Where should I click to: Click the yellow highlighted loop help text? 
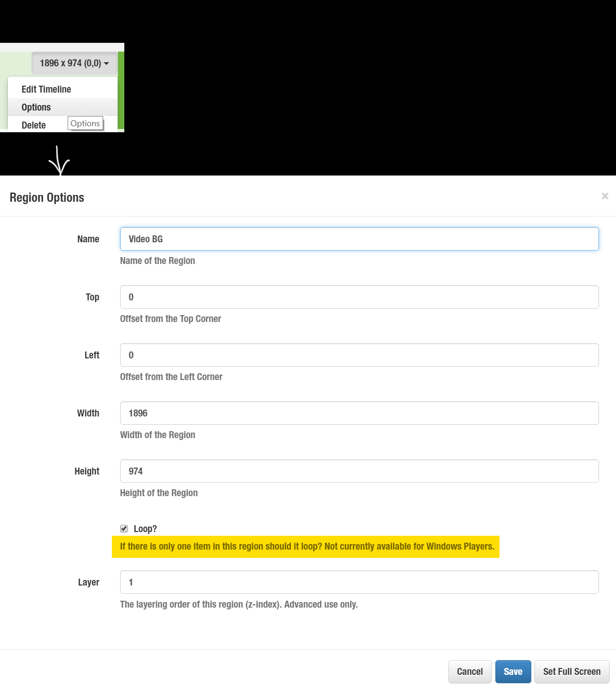[x=307, y=546]
